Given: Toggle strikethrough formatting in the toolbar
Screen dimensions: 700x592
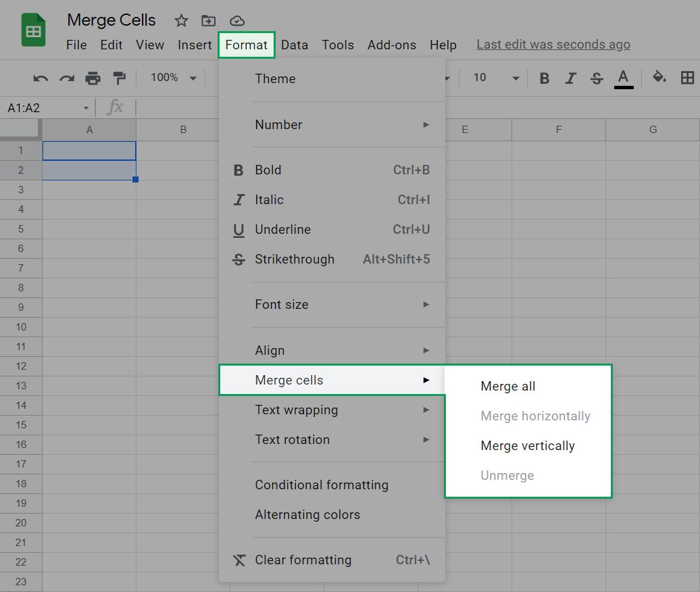Looking at the screenshot, I should [597, 78].
